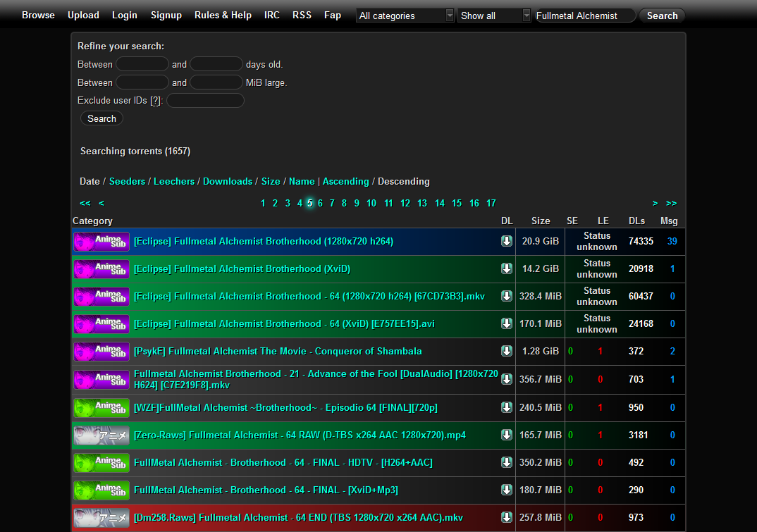Sort results by Size
The width and height of the screenshot is (757, 532).
point(271,182)
